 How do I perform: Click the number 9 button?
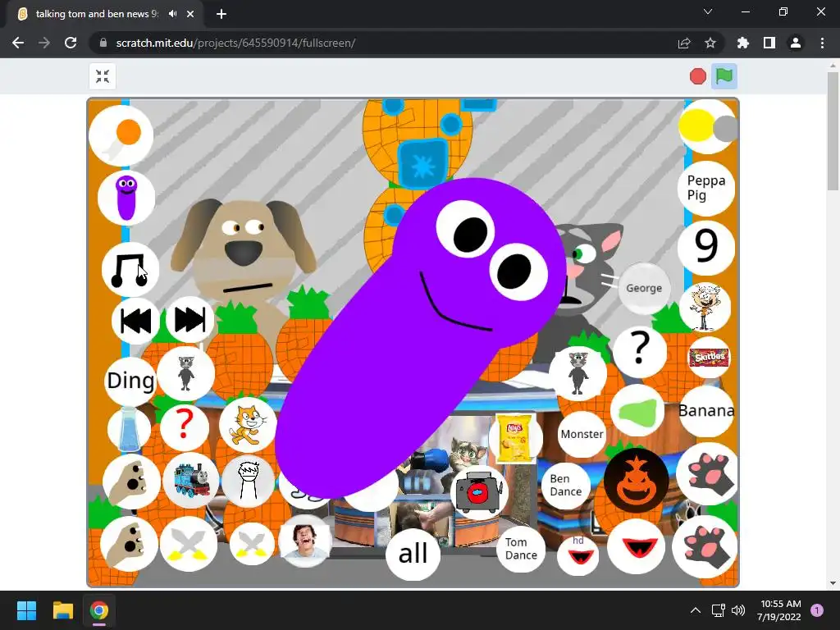706,248
